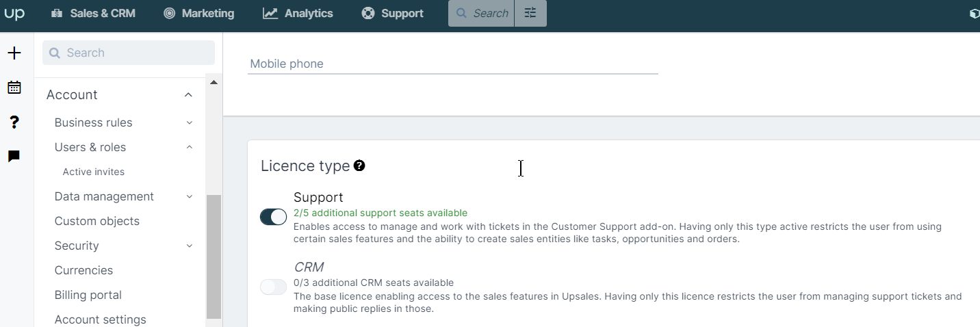Click the plus add-new icon

point(14,53)
